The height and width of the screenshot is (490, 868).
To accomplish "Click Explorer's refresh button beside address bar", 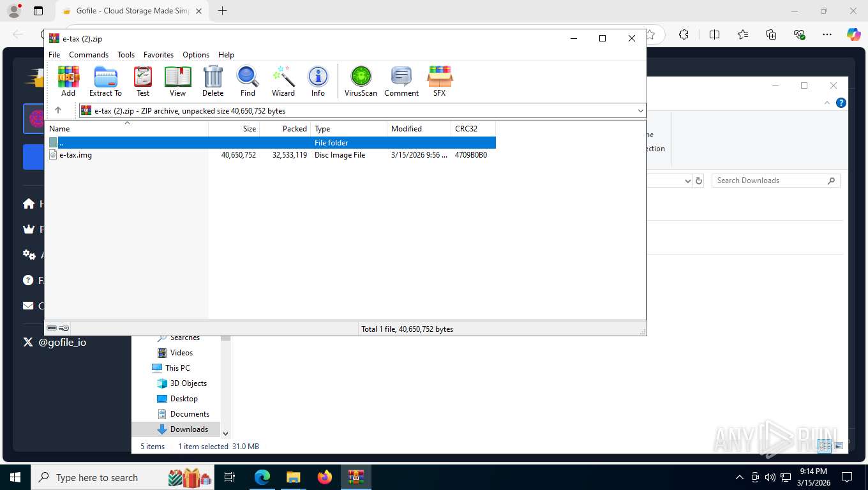I will coord(699,181).
